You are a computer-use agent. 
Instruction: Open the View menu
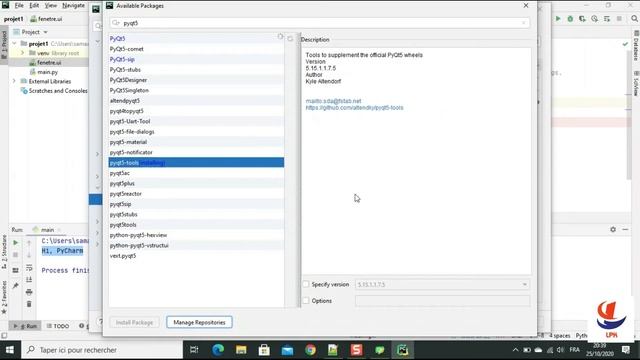(x=51, y=6)
